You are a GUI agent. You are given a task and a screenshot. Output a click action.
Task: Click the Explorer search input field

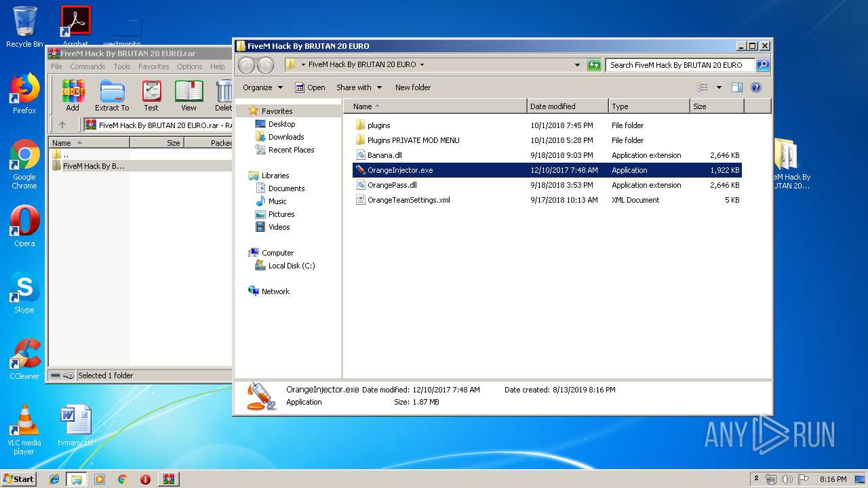[680, 65]
